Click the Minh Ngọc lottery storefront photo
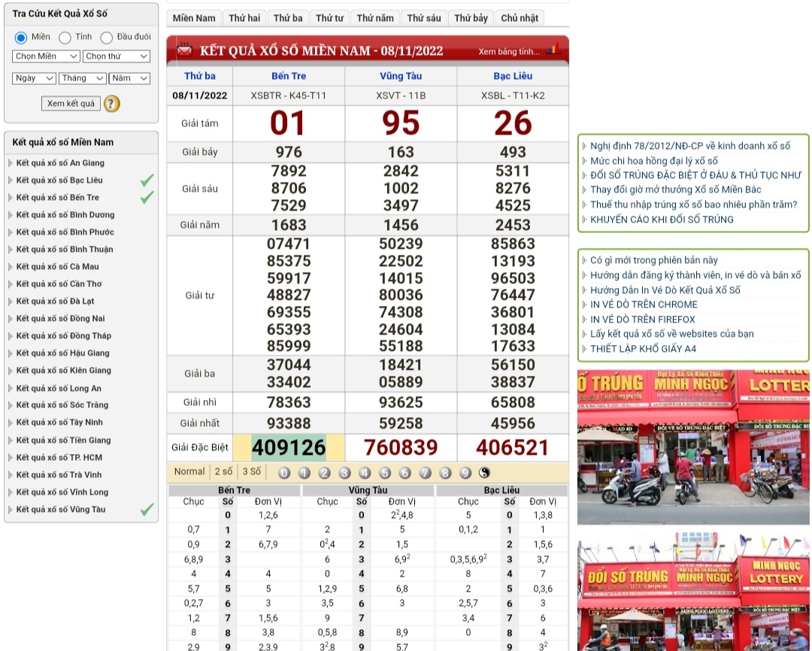Screen dimensions: 812x651 (692, 447)
